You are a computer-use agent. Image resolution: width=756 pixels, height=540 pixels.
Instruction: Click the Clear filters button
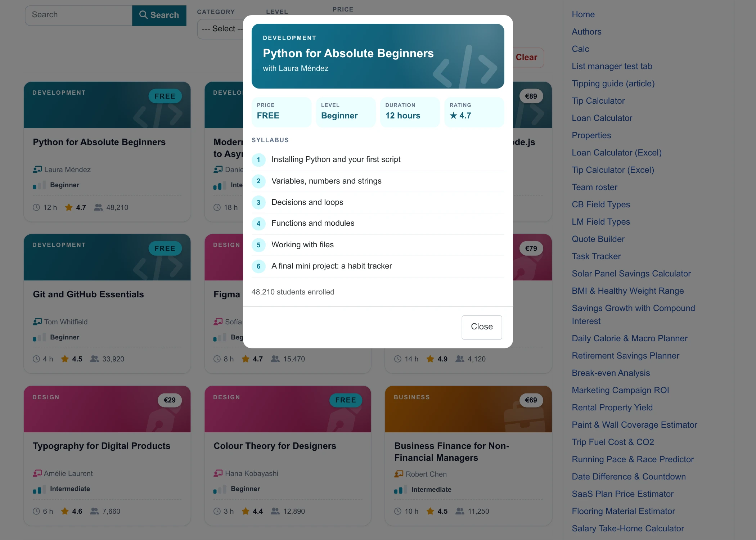(x=526, y=57)
